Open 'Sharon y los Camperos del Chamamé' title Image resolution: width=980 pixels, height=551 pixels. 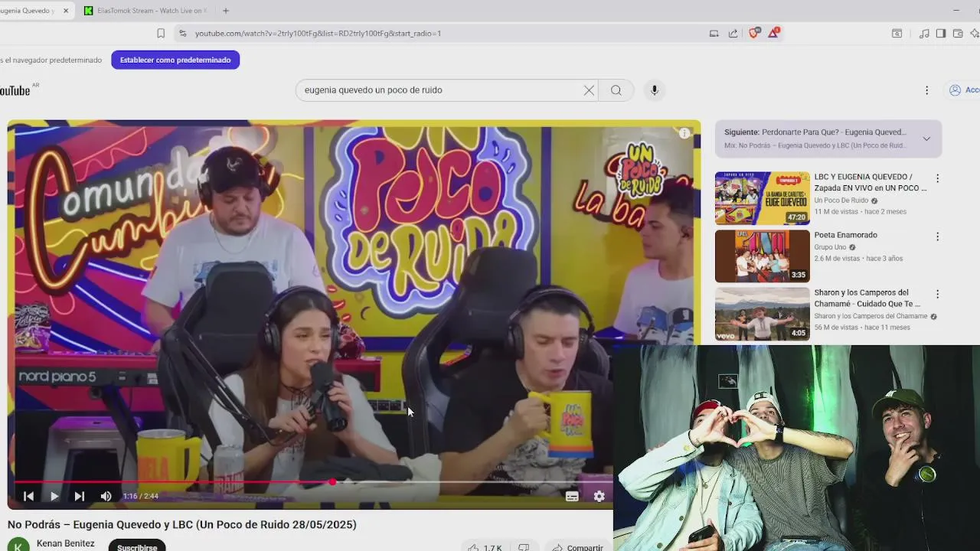(867, 298)
